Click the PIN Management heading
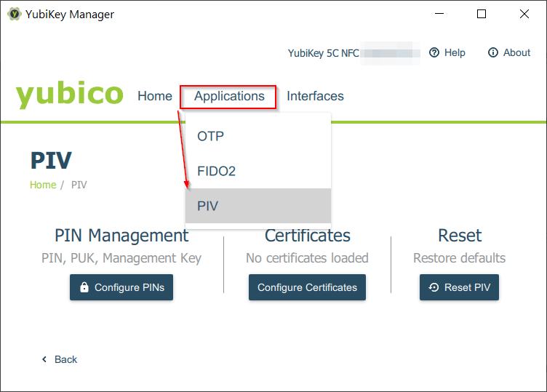Image resolution: width=547 pixels, height=392 pixels. [x=121, y=236]
